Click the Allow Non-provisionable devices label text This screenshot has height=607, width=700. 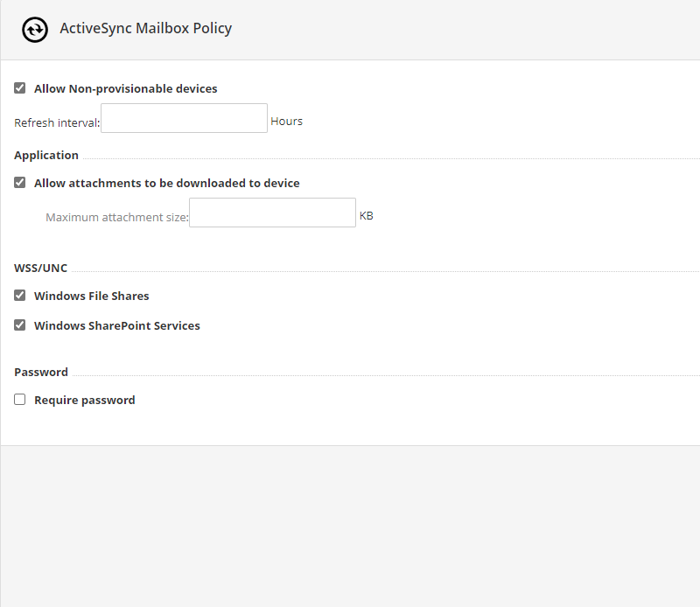(125, 89)
